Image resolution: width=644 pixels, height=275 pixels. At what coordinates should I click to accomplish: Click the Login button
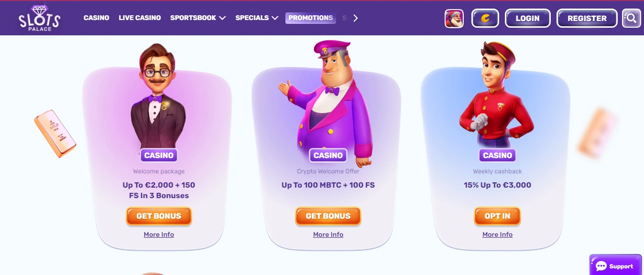coord(528,19)
